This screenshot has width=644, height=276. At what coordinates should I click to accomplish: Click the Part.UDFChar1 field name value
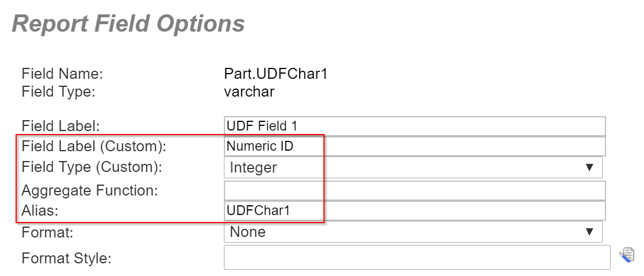tap(276, 74)
